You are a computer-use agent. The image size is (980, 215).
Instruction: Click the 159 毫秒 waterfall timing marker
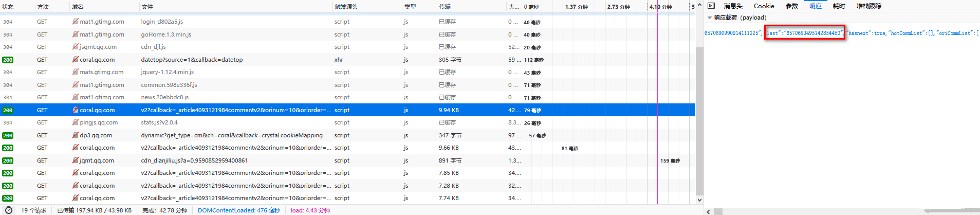tap(670, 161)
